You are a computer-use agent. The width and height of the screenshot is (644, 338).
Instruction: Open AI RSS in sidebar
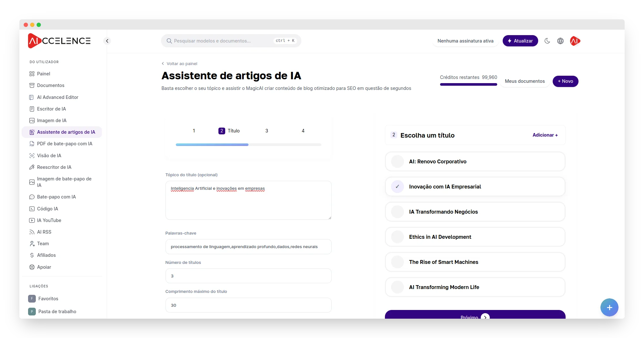click(44, 232)
